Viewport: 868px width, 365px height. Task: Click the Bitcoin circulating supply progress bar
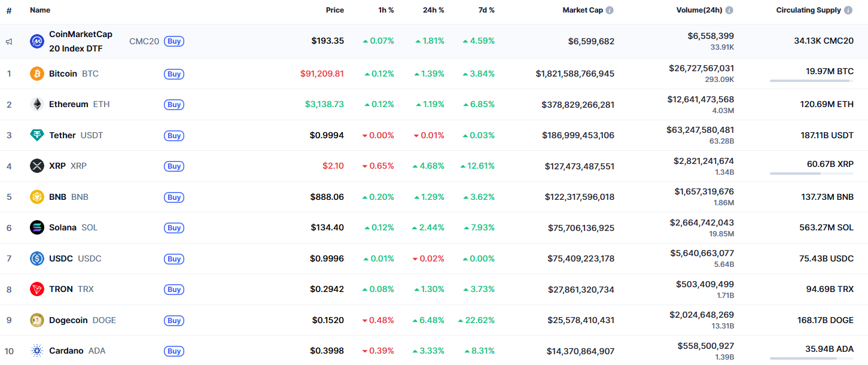coord(811,81)
